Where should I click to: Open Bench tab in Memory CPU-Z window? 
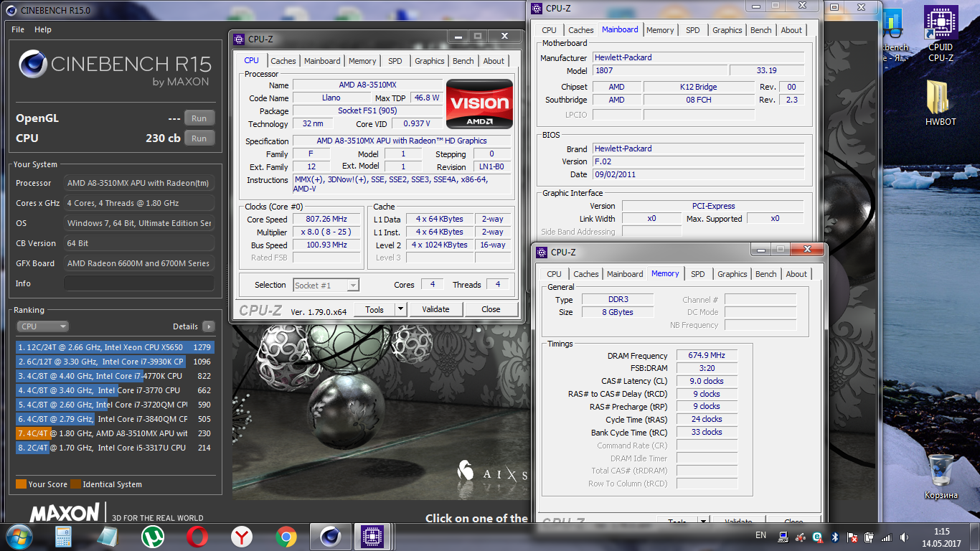765,274
